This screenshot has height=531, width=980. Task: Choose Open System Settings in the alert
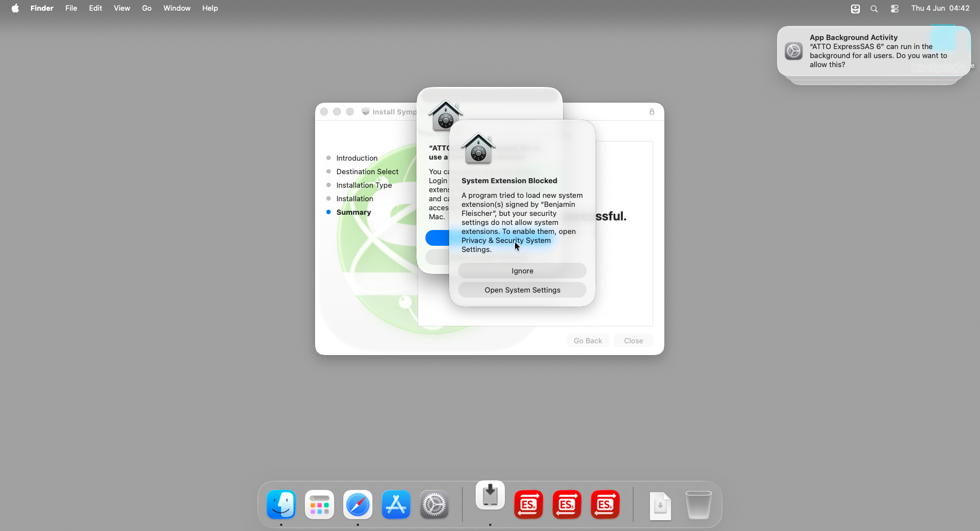point(522,290)
